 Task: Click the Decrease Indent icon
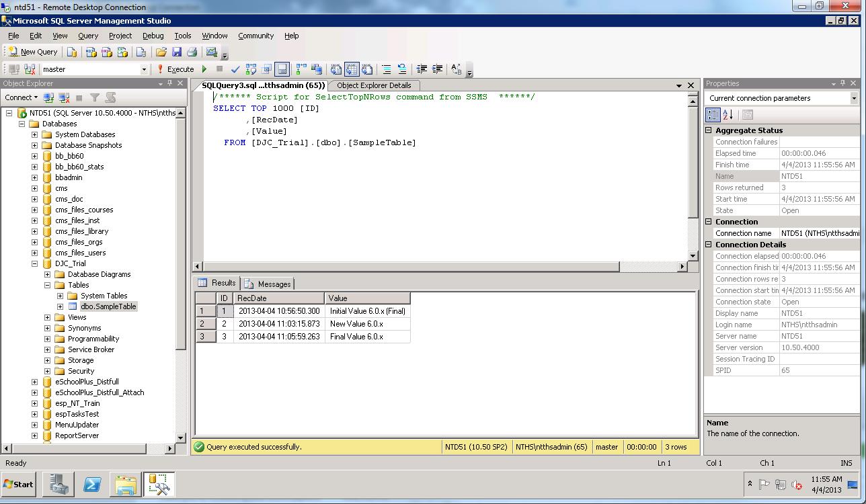point(422,69)
